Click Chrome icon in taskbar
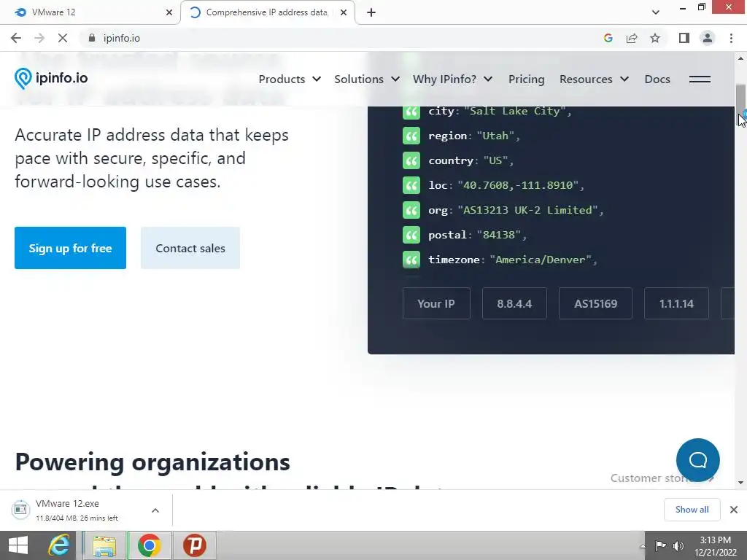Viewport: 747px width, 560px height. coord(149,545)
